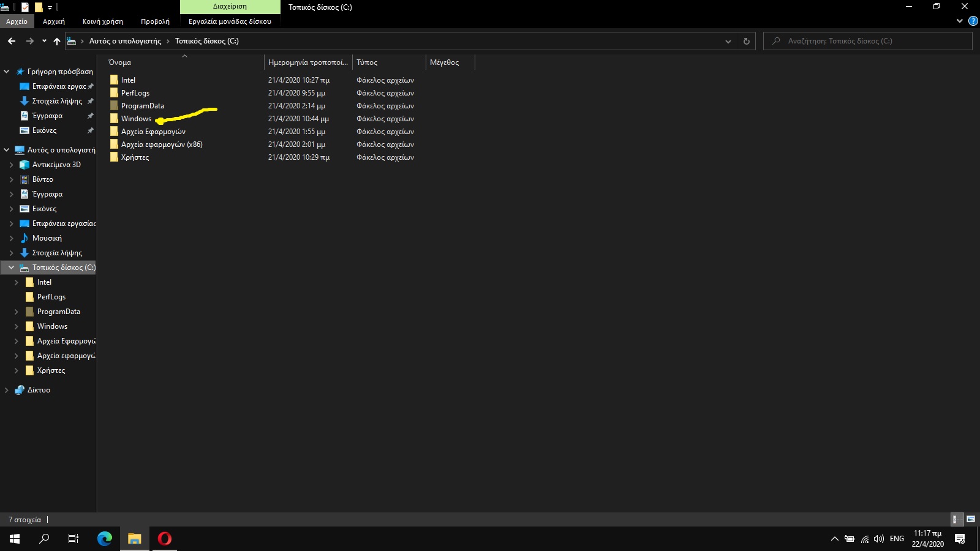
Task: Expand the Βίντεο tree node
Action: click(x=12, y=179)
